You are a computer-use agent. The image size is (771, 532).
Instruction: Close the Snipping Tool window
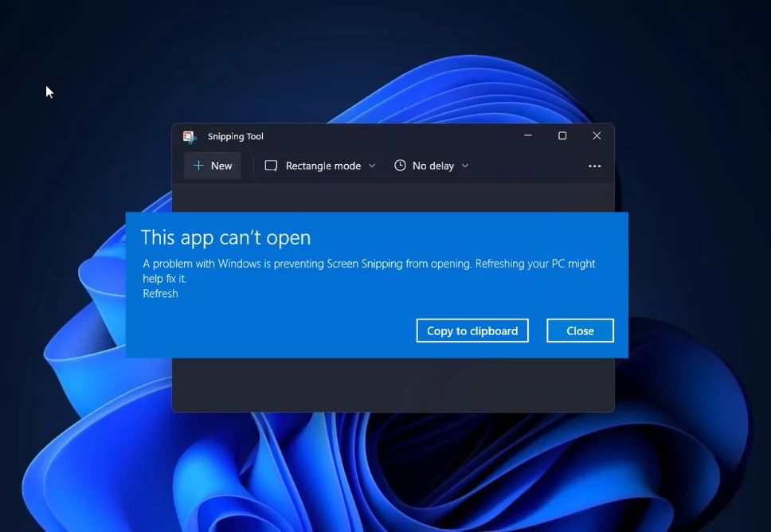pos(597,135)
